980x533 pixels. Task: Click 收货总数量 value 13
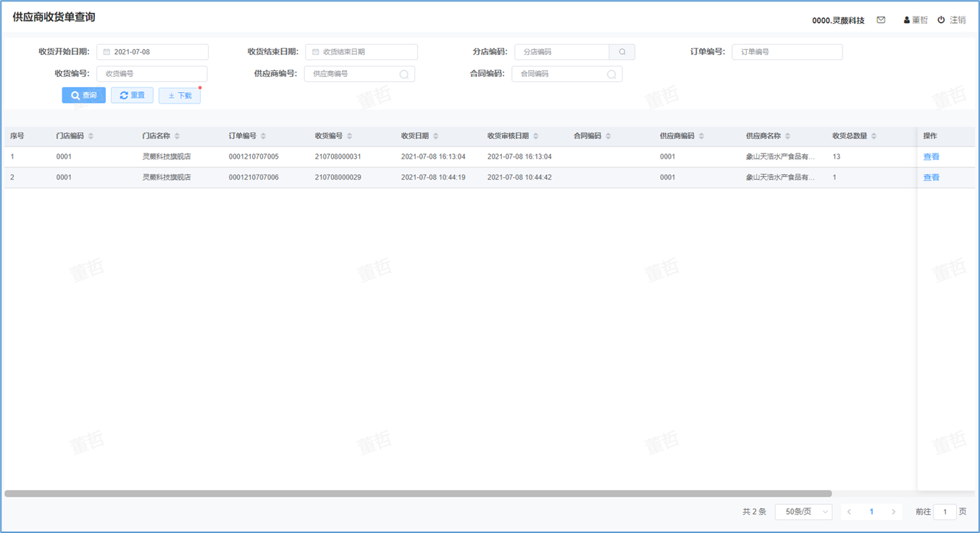(837, 157)
